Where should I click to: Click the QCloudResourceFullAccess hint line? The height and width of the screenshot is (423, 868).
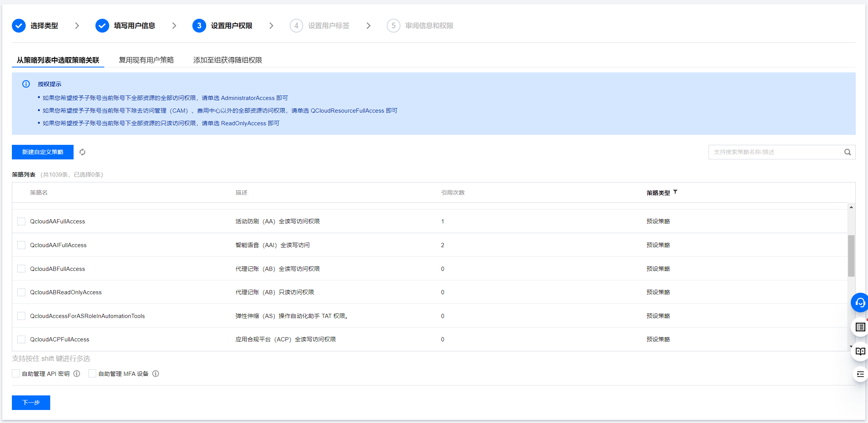click(220, 111)
